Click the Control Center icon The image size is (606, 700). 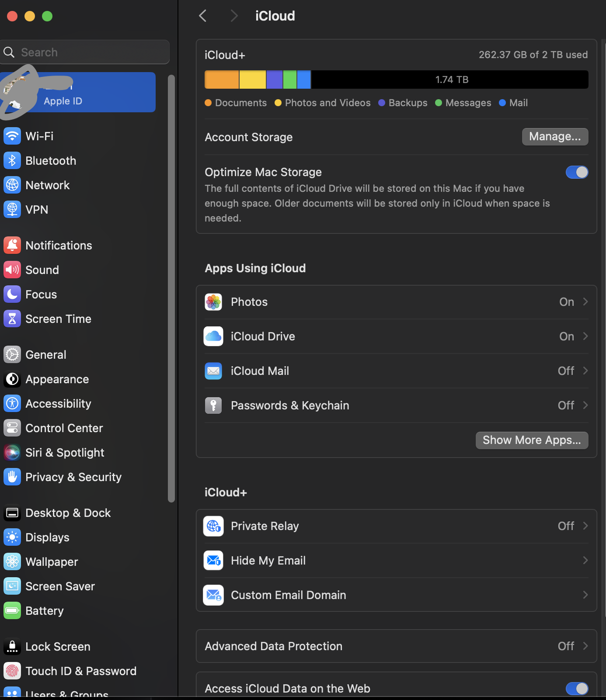pyautogui.click(x=12, y=428)
